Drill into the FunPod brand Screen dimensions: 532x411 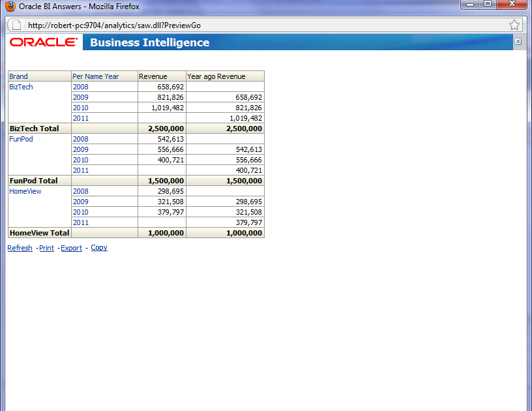[x=19, y=138]
